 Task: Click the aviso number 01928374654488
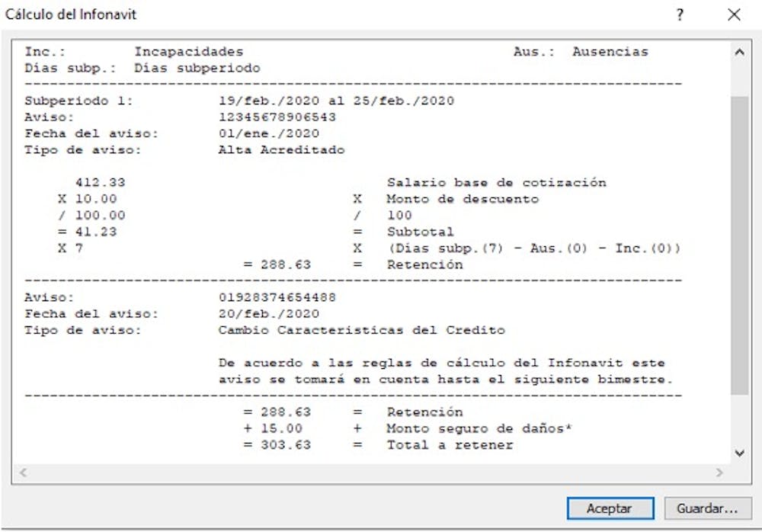(x=277, y=297)
